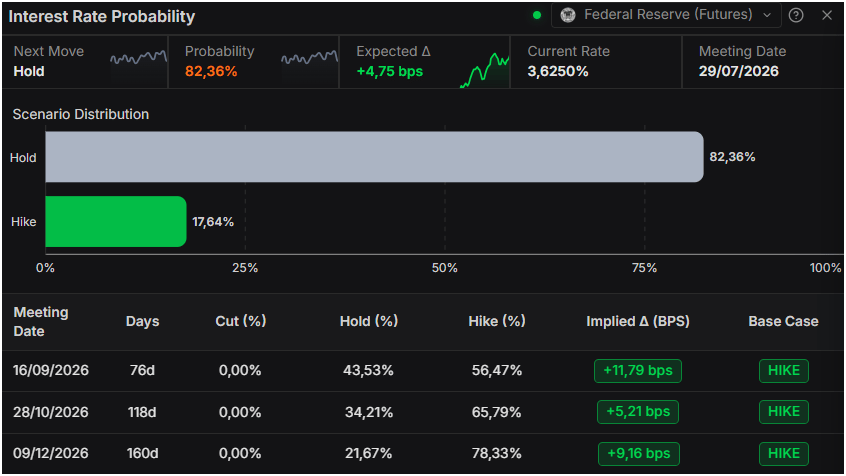Viewport: 846px width, 476px height.
Task: Click the +4,75 bps expected value
Action: (390, 71)
